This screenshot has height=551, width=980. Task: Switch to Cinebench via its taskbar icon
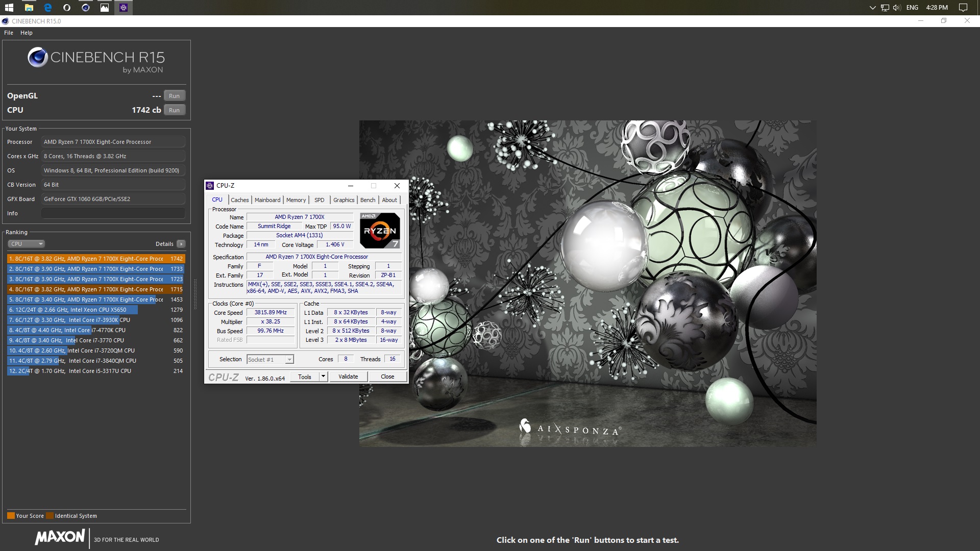coord(86,8)
